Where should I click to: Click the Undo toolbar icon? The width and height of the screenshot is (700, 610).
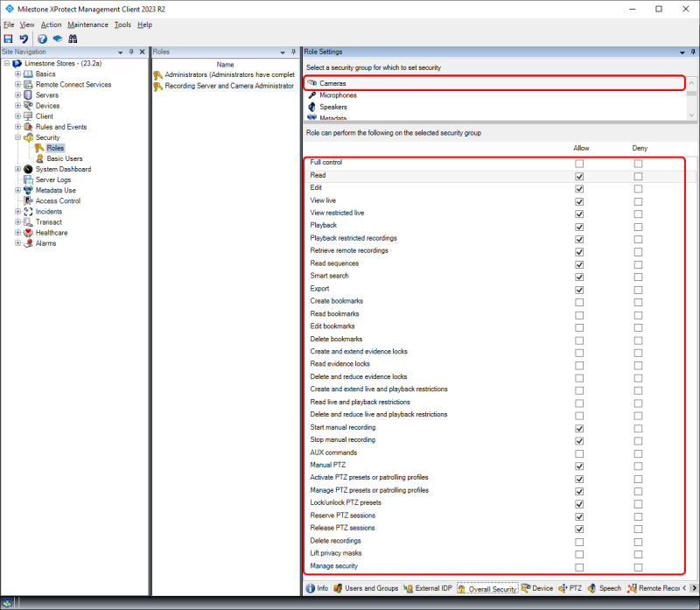coord(24,39)
